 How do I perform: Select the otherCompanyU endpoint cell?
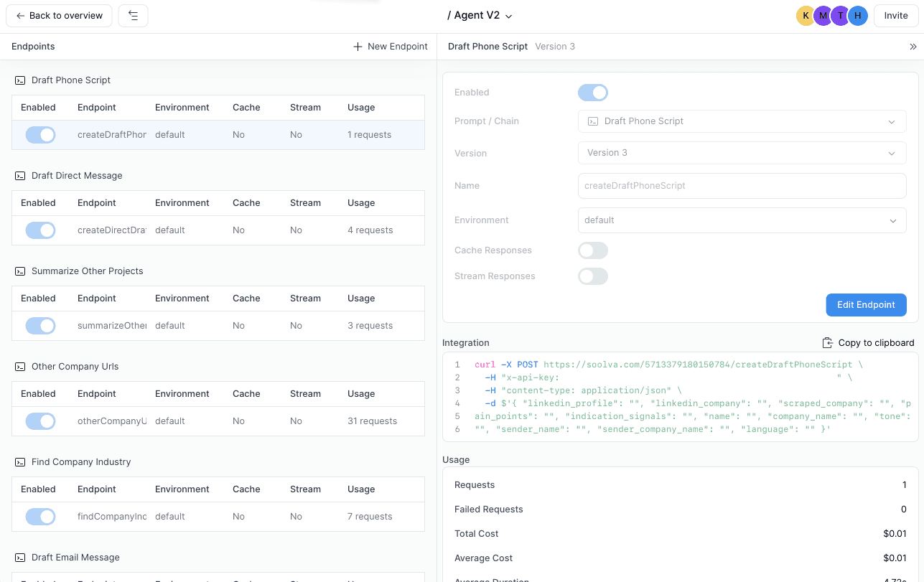click(x=112, y=421)
